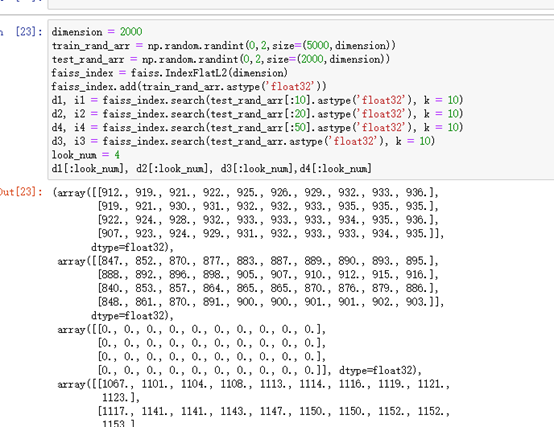Click output row starting '[922., 924., 928.'

coord(268,220)
